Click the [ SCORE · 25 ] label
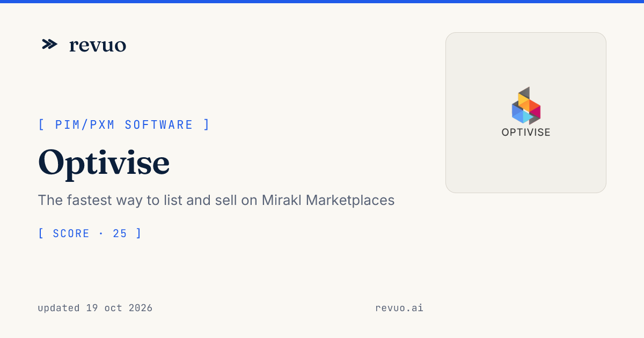 click(x=90, y=233)
